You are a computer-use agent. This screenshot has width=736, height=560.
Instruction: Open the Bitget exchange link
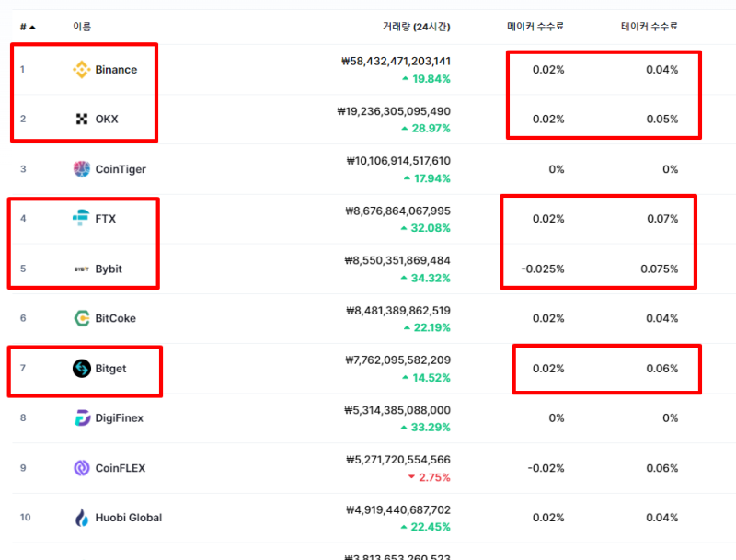click(x=110, y=369)
